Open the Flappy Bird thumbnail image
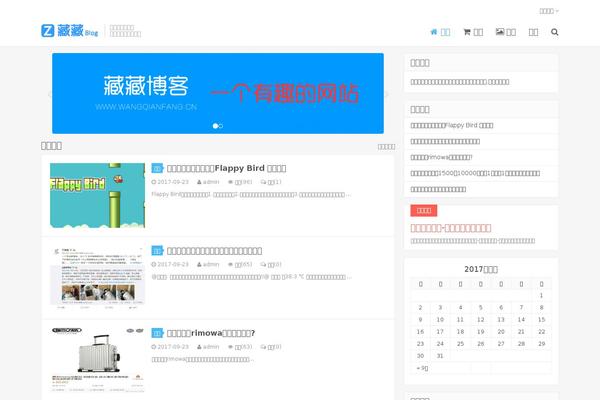Viewport: 600px width, 400px height. (97, 195)
